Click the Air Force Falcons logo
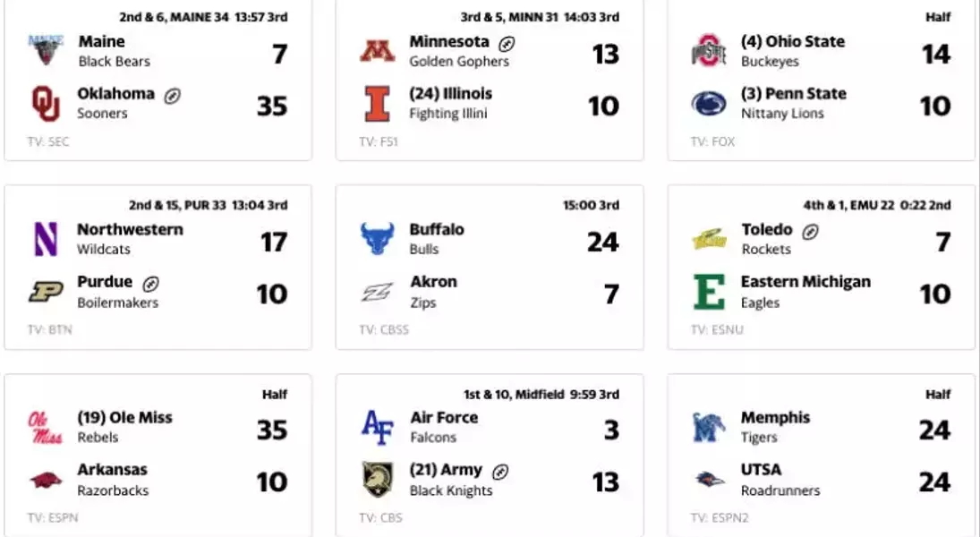 tap(378, 427)
